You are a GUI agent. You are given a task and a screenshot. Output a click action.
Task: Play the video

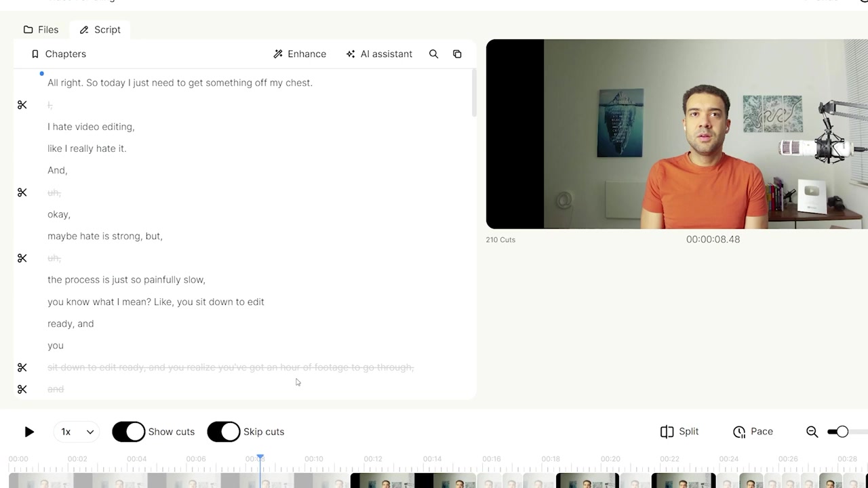click(x=29, y=432)
